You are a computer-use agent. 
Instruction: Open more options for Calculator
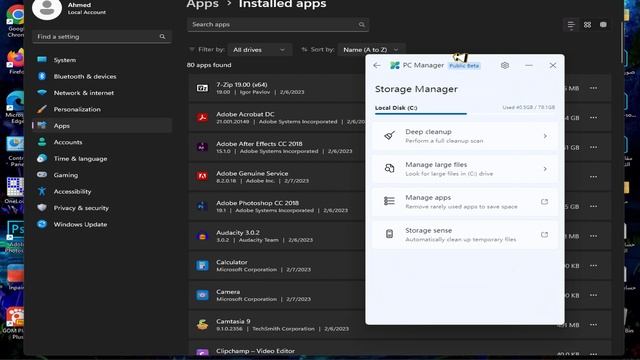pyautogui.click(x=593, y=266)
